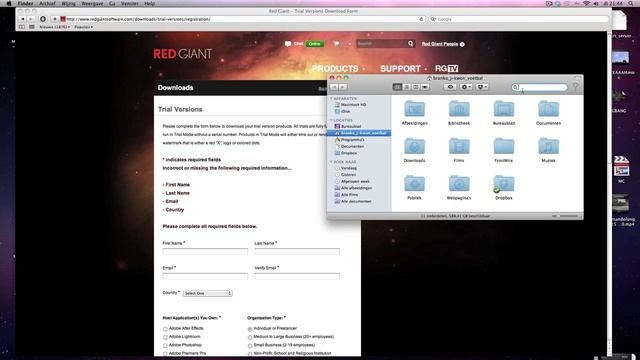
Task: Click the Quick Look eye button in Finder
Action: pos(450,87)
